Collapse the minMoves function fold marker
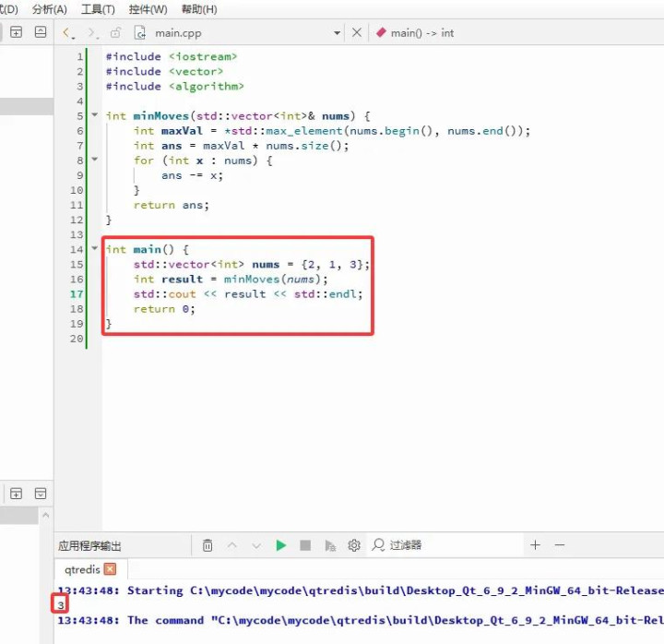The width and height of the screenshot is (664, 644). click(x=94, y=116)
